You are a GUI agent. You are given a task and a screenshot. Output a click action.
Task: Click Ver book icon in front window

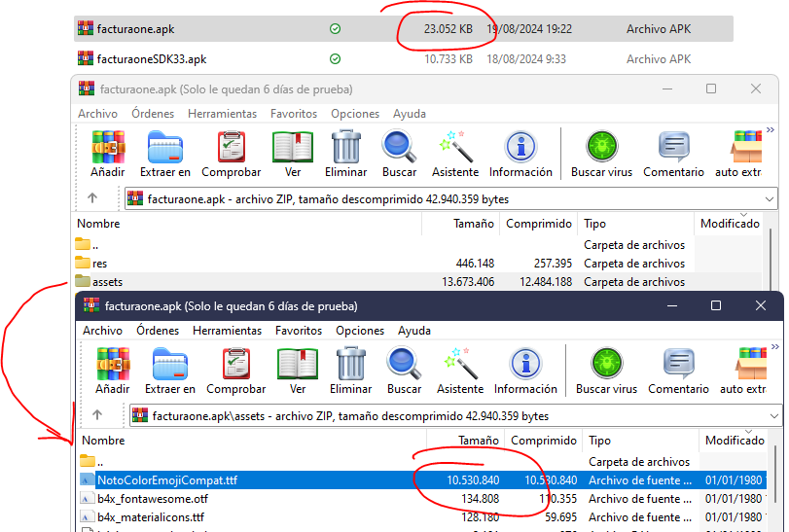[x=298, y=364]
